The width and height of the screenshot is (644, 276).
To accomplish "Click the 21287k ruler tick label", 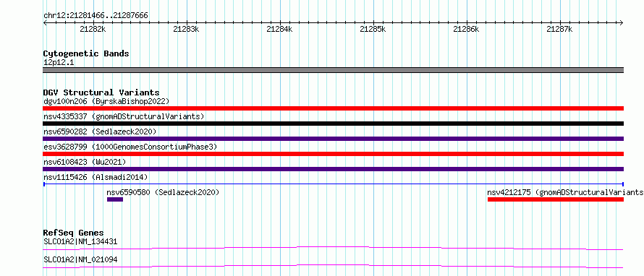I will point(559,29).
